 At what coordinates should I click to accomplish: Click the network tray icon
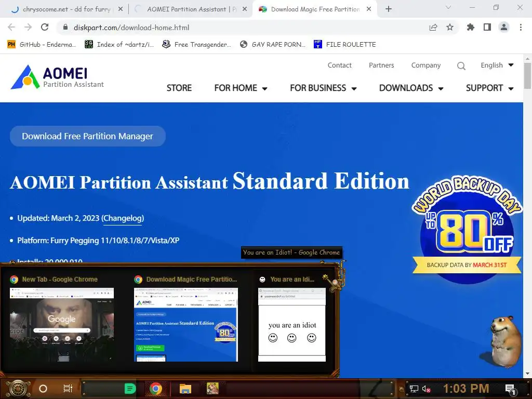click(x=414, y=389)
